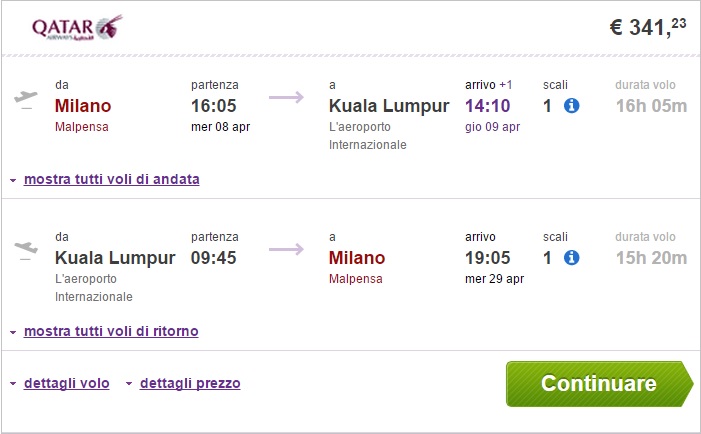Click the outbound flight direction arrow
The height and width of the screenshot is (434, 701).
tap(286, 98)
